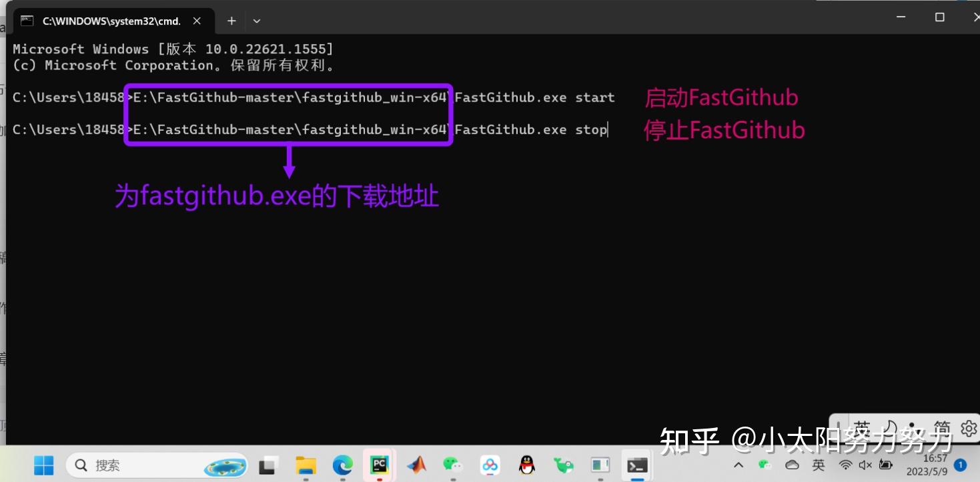Unmute the speaker in the system tray
This screenshot has height=482, width=980.
pos(865,465)
